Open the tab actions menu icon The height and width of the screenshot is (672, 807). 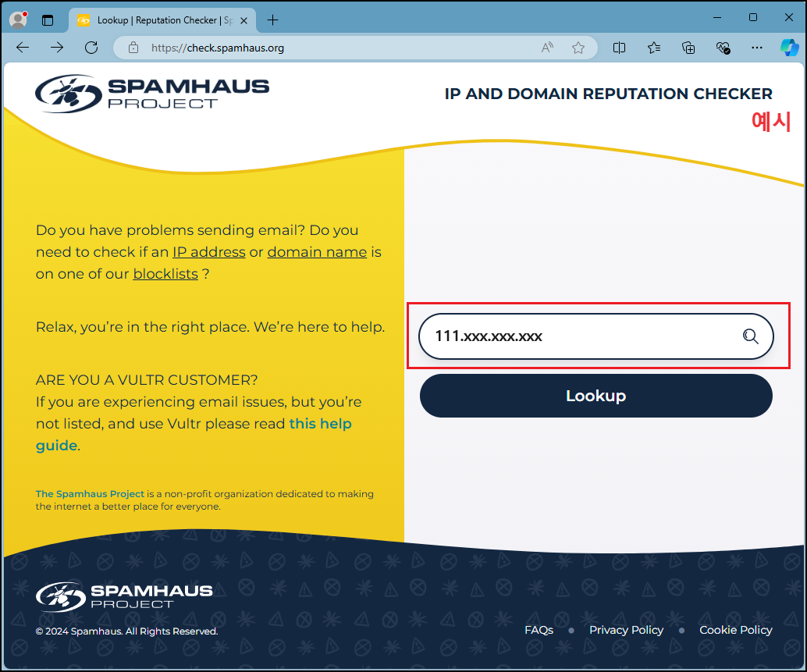(x=48, y=20)
